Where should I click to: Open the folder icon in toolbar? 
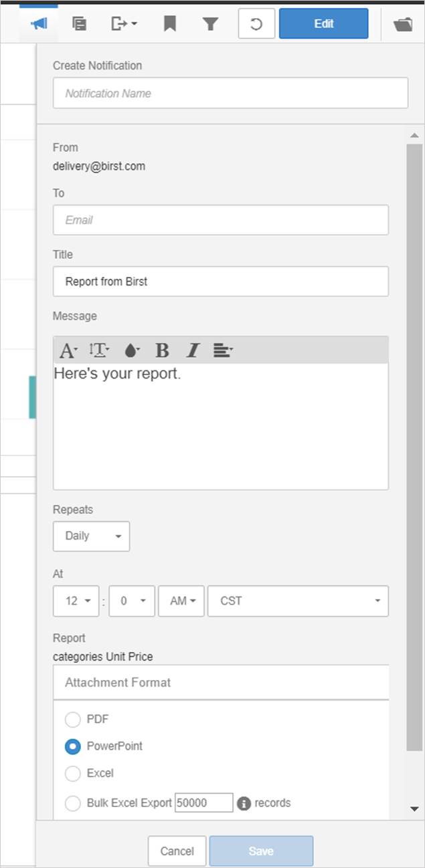(403, 24)
